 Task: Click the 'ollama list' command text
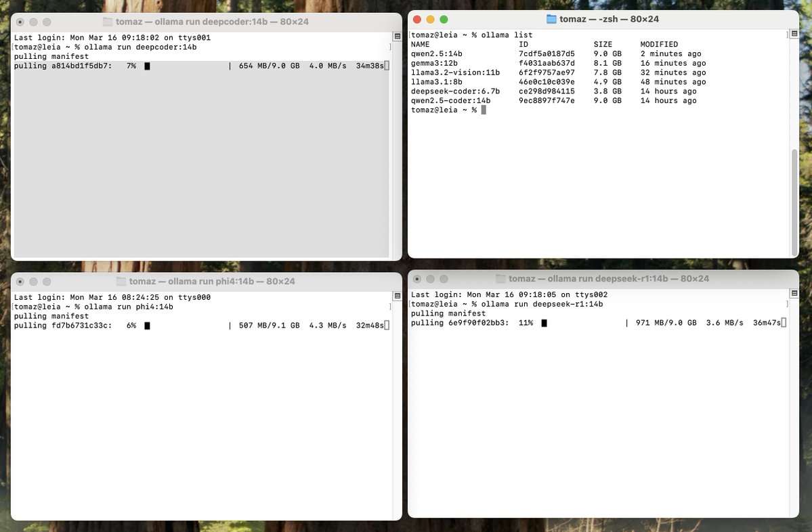507,35
